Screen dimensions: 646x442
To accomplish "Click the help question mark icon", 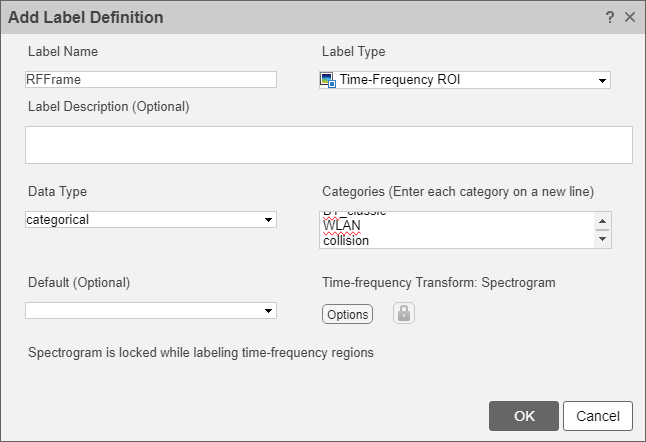I will (610, 17).
